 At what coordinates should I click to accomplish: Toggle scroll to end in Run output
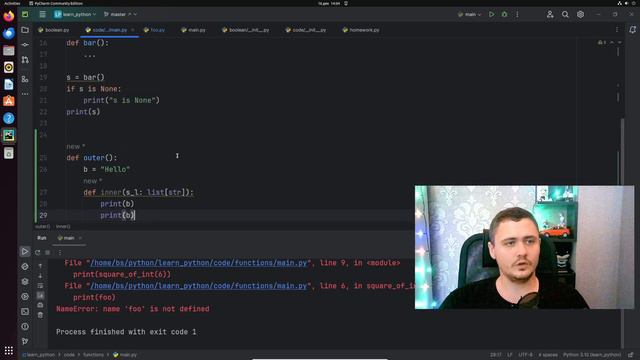tap(40, 295)
